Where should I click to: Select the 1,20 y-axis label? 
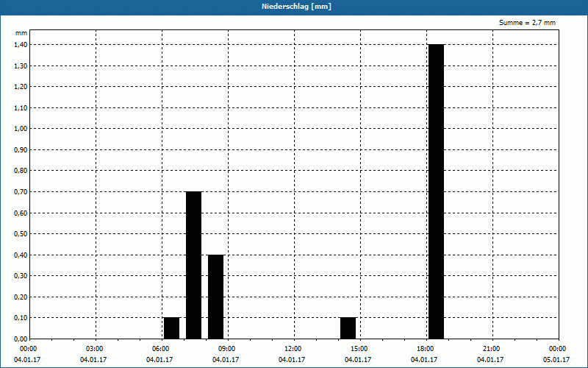pyautogui.click(x=21, y=87)
